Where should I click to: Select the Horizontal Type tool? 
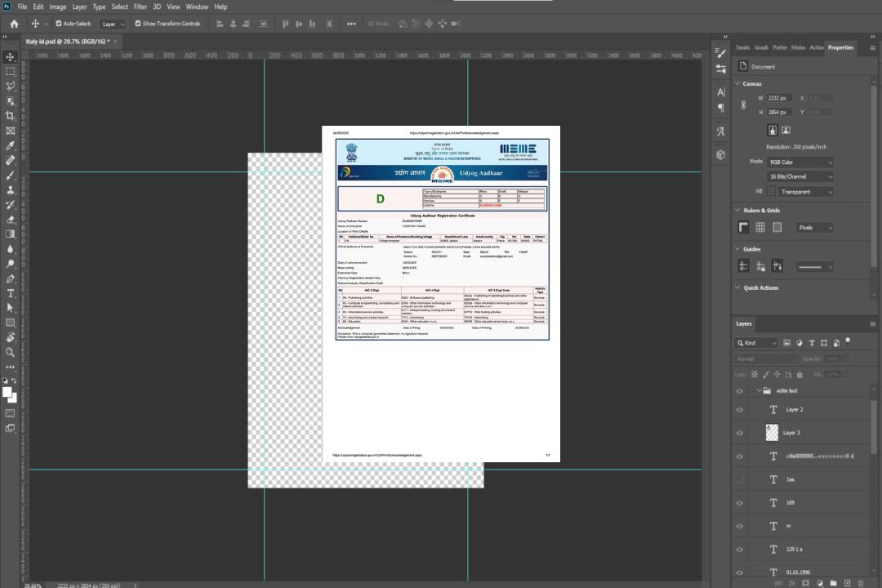click(x=11, y=293)
